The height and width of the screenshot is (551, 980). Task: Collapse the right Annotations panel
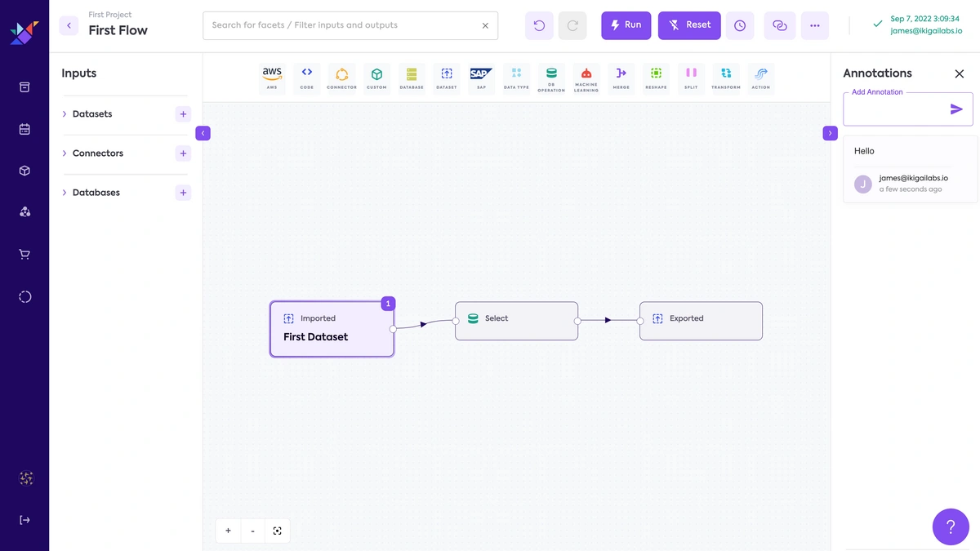tap(830, 133)
